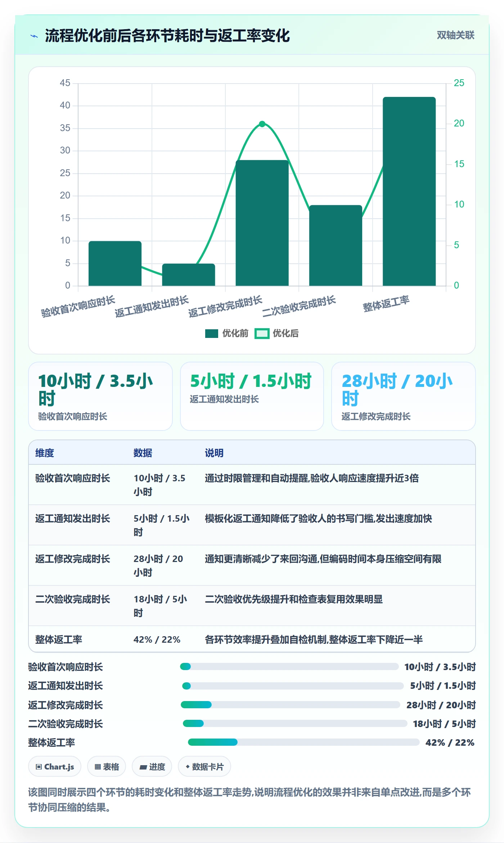Click the 数据 column header
This screenshot has height=843, width=504.
coord(143,453)
